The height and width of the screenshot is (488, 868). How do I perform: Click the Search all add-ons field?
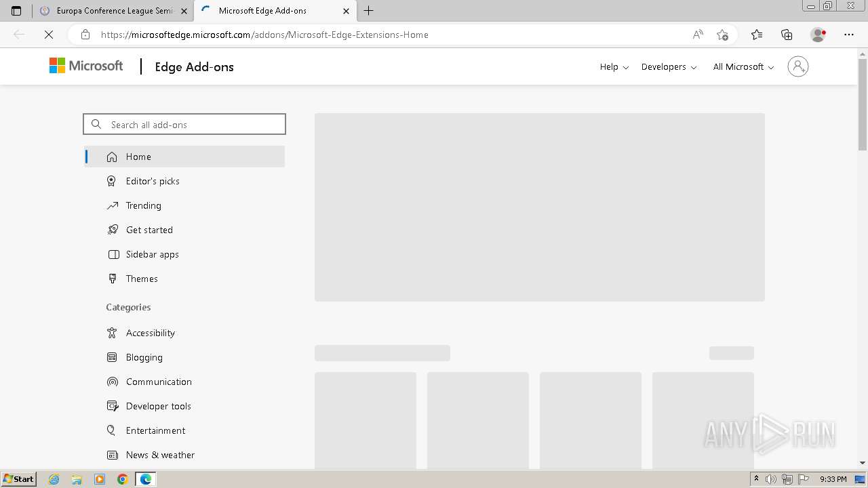click(184, 124)
